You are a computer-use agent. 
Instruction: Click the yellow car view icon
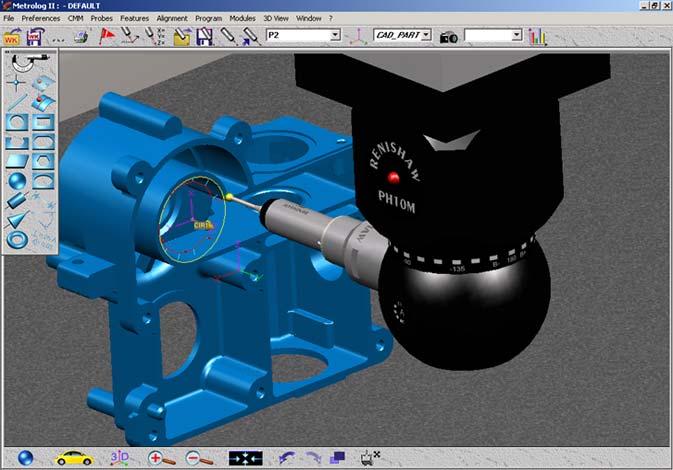click(x=74, y=458)
